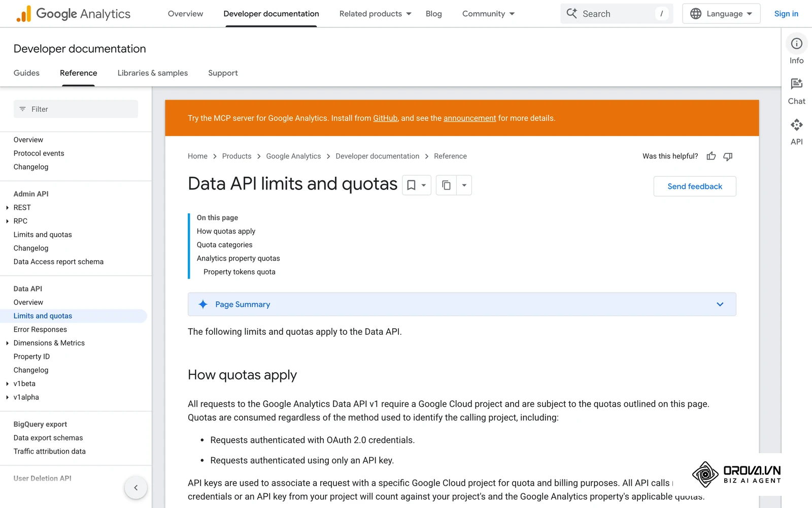Switch to the Support tab

(223, 73)
